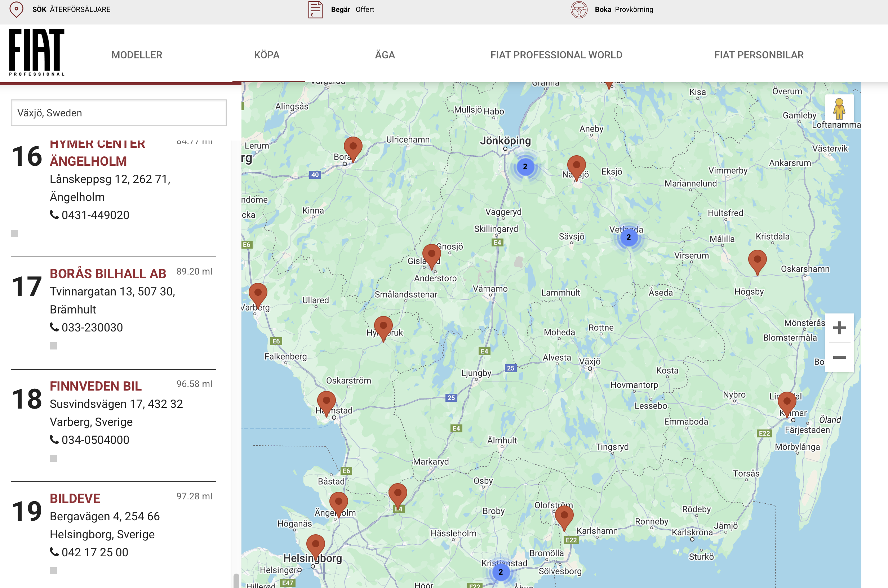Click SÖK ÅTERFÖRSÄLJARE link
Screen dimensions: 888x588
tap(71, 9)
